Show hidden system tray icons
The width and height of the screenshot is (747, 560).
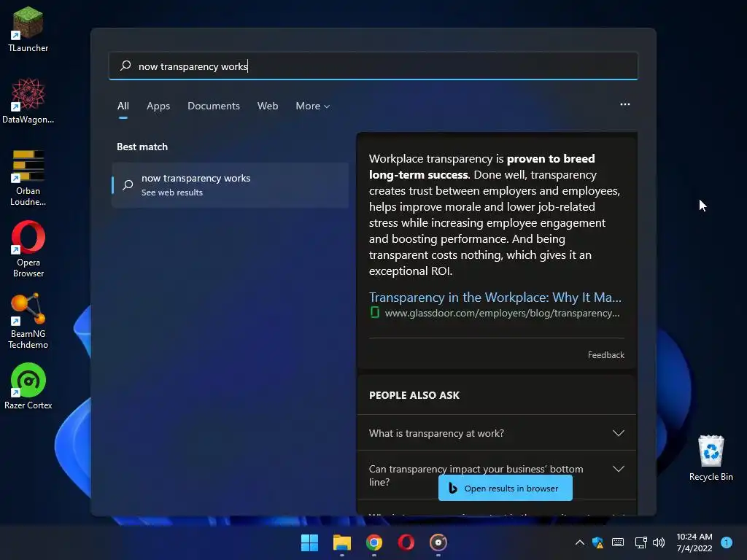pos(580,542)
